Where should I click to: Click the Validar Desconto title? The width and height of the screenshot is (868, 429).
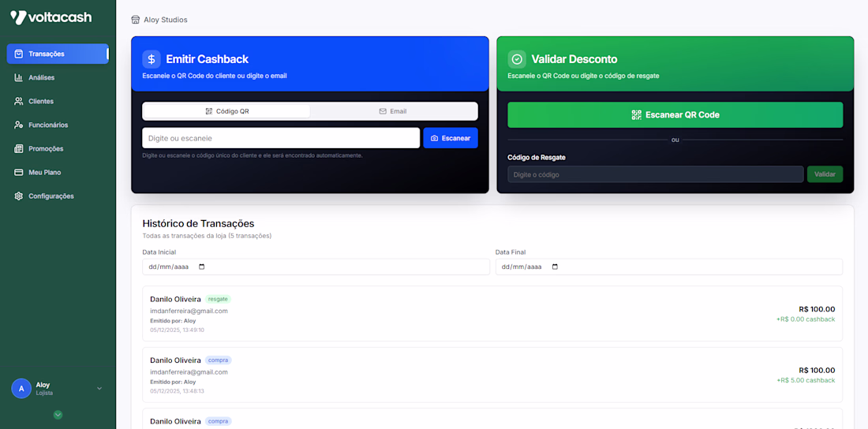[574, 59]
